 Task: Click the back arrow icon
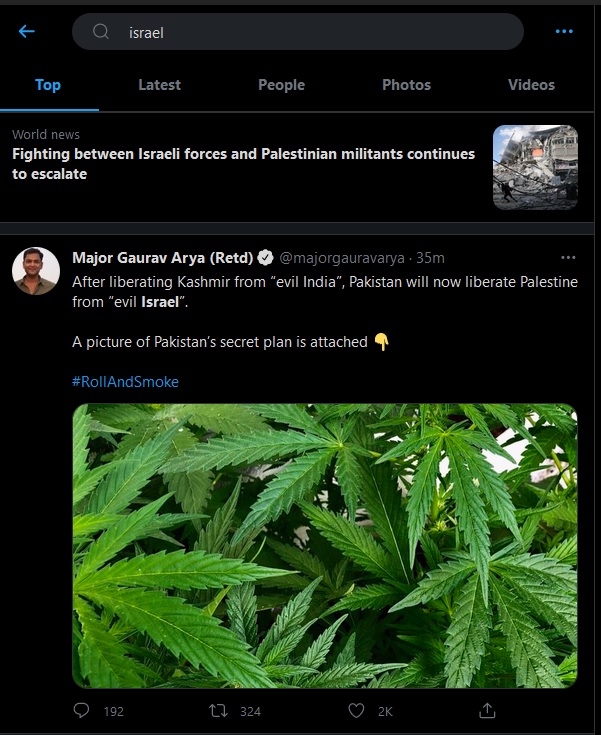(27, 32)
